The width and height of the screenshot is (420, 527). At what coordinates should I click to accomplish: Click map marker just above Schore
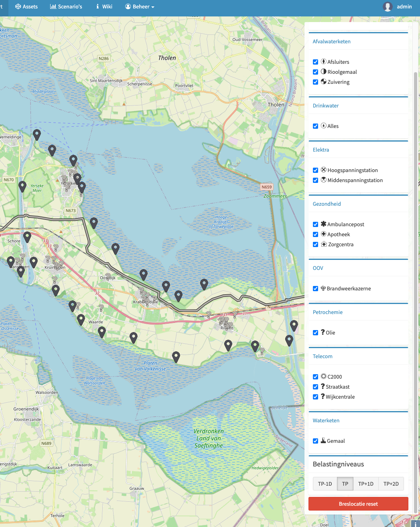click(x=27, y=237)
